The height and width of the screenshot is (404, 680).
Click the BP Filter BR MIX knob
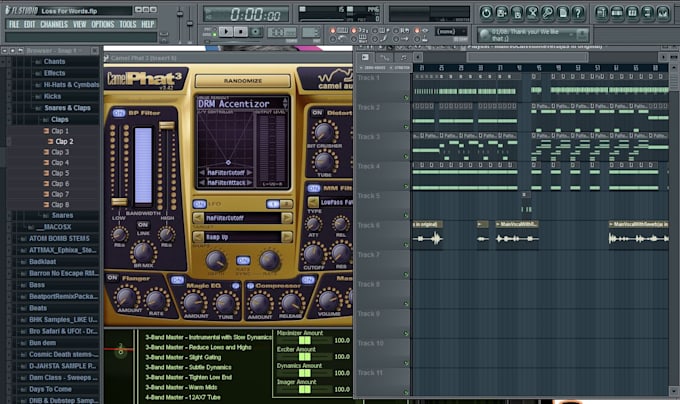pos(143,252)
